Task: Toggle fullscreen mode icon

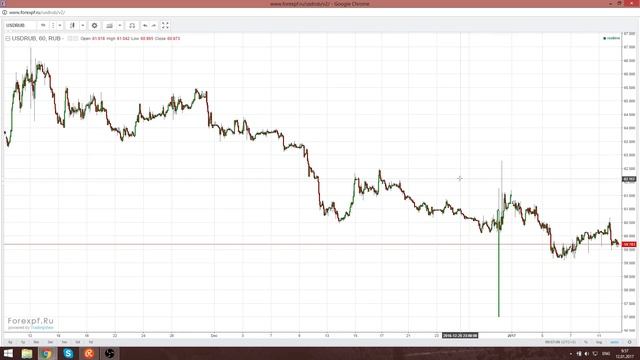Action: (165, 25)
